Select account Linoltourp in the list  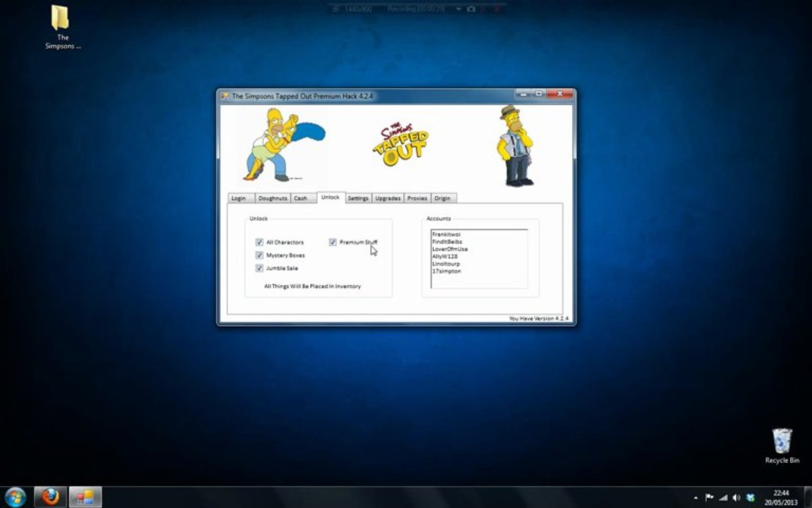[x=479, y=264]
